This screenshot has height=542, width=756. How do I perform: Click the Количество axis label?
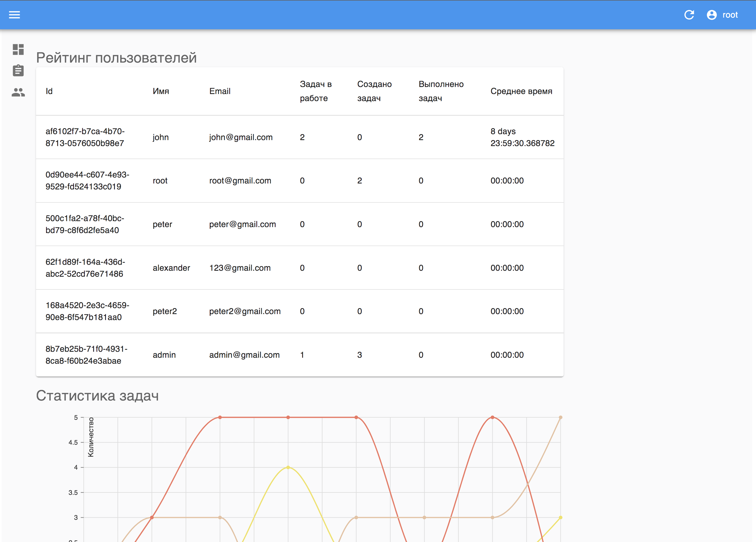point(91,437)
